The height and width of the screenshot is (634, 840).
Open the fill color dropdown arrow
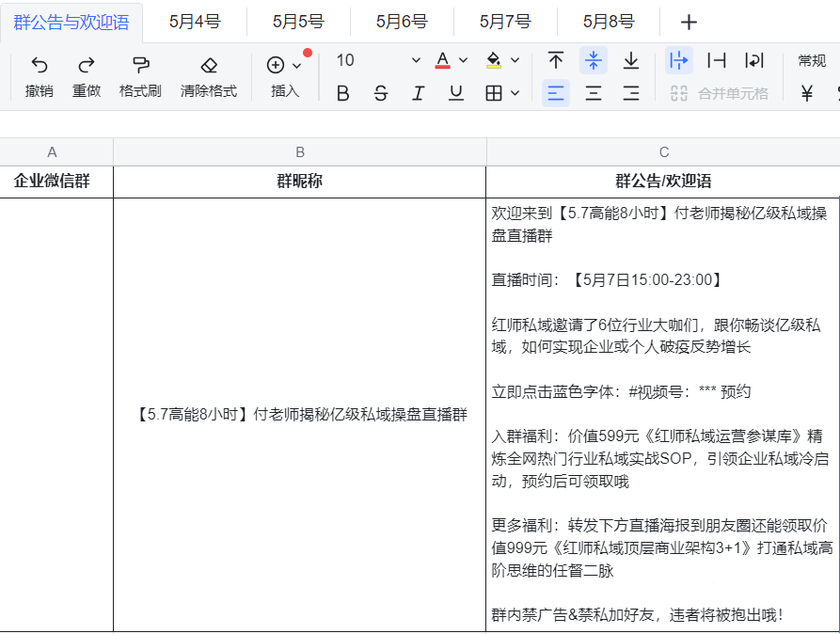click(515, 60)
